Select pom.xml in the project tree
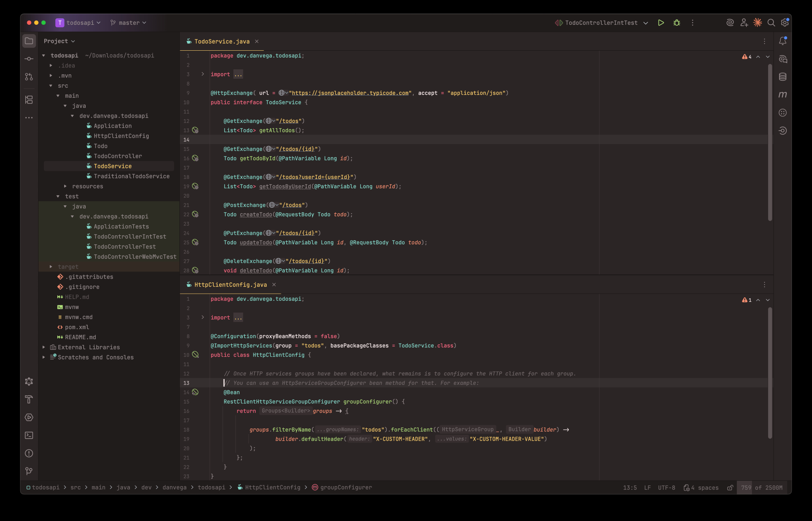The image size is (812, 521). 77,327
